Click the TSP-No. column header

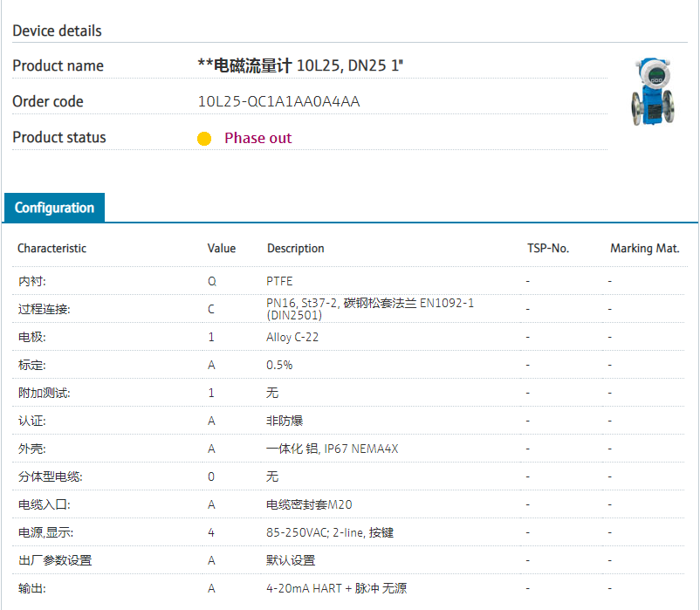[547, 249]
